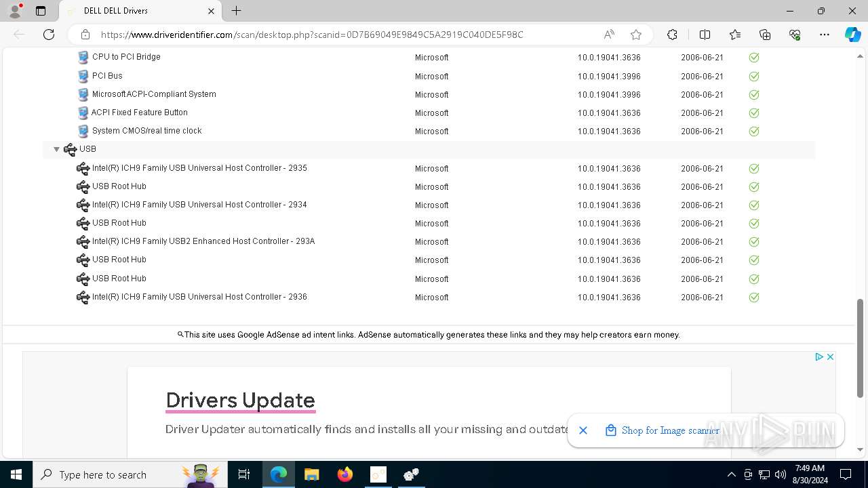Open File Explorer from taskbar

(x=311, y=474)
